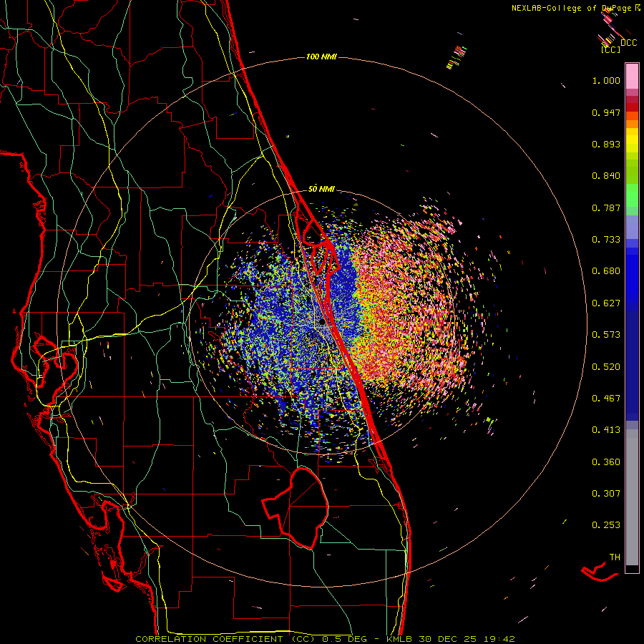Click the 50 NMI range ring label

tap(321, 189)
